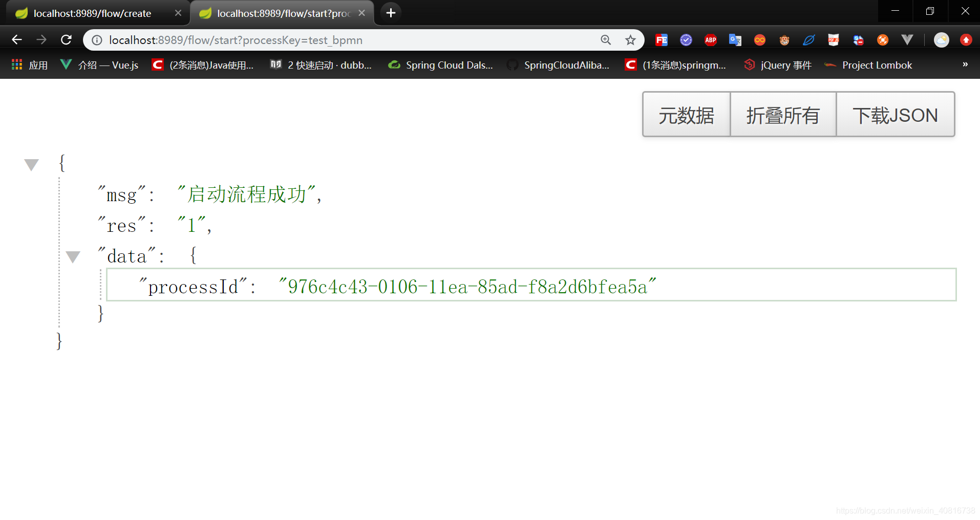Click the PDF.js viewer extension icon
This screenshot has width=980, height=520.
pos(834,39)
